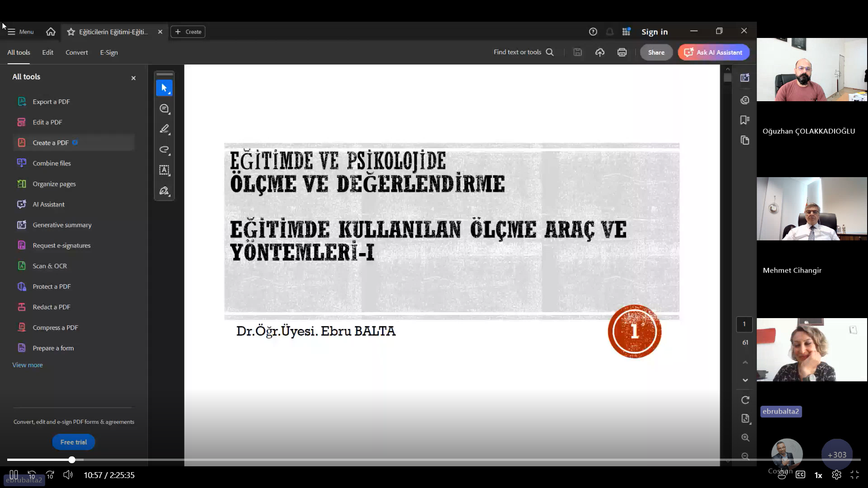Click the Add comment tool icon
This screenshot has width=868, height=488.
tap(164, 108)
